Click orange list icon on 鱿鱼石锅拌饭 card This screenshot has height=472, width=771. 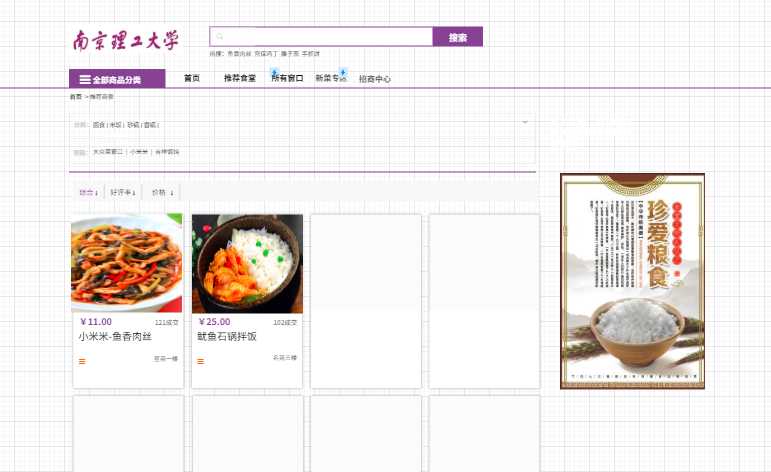(201, 361)
